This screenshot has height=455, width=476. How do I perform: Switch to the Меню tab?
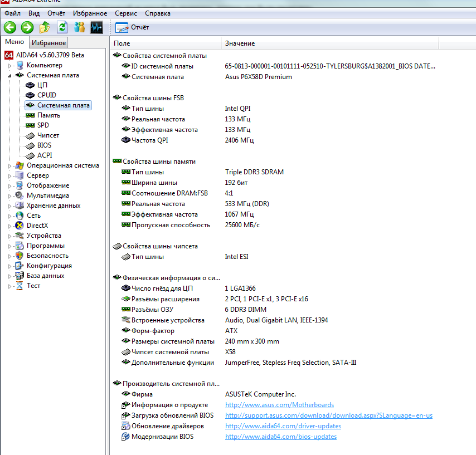pos(14,42)
